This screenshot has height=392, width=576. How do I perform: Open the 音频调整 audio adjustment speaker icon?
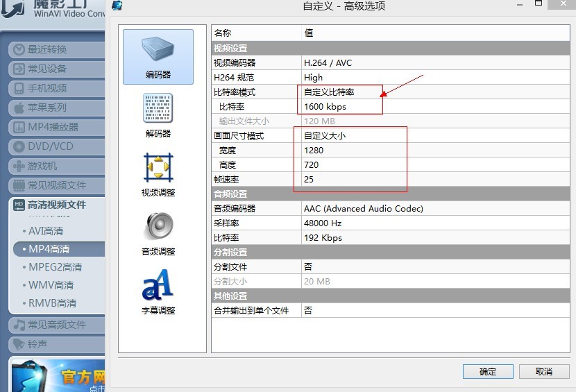[158, 233]
